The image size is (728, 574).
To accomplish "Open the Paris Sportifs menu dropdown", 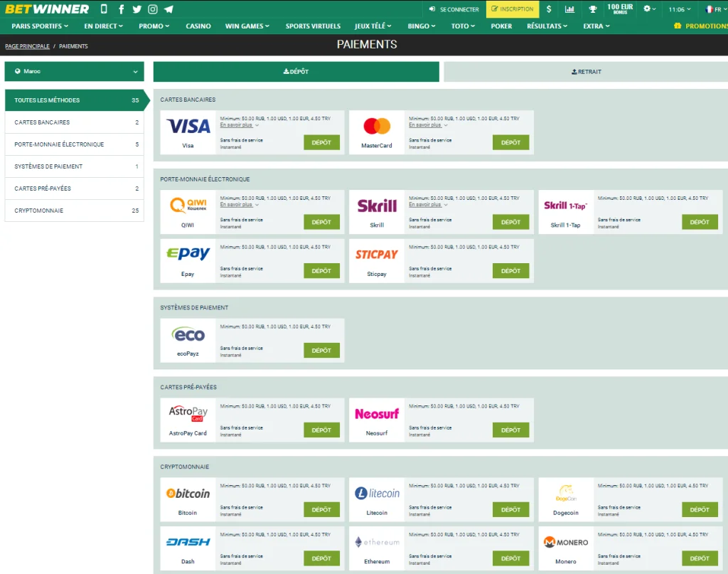I will click(x=40, y=26).
